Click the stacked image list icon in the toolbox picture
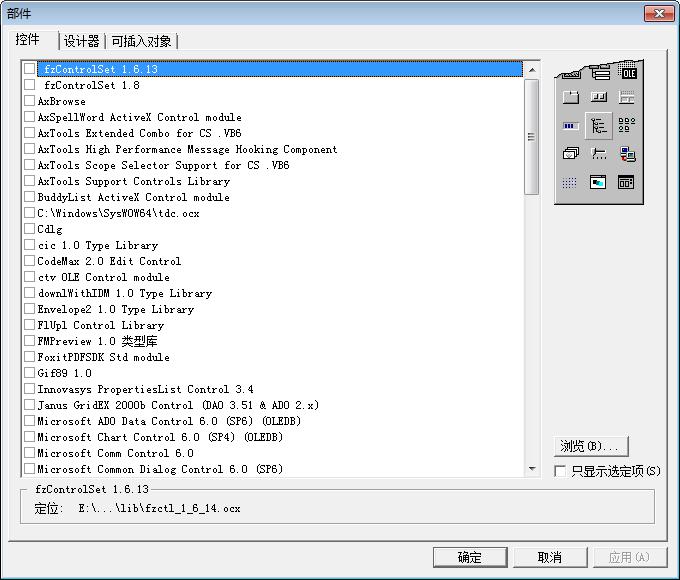 pos(570,153)
